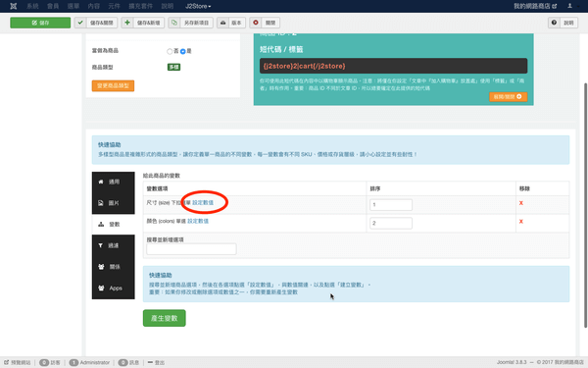Viewport: 588px width, 368px height.
Task: Click the orange 展開/關閉 toggle button
Action: pyautogui.click(x=508, y=97)
